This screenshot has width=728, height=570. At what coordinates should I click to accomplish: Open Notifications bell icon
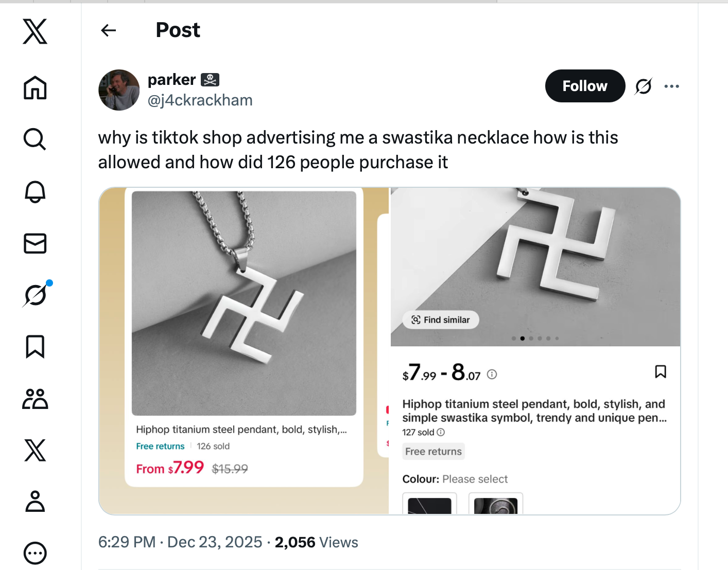(x=35, y=191)
